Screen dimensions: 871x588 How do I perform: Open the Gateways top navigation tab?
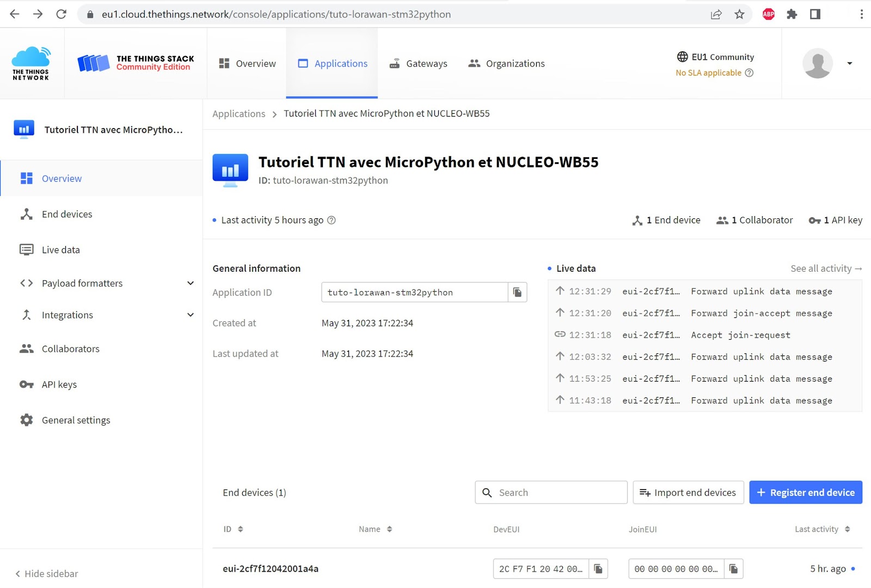[x=418, y=64]
